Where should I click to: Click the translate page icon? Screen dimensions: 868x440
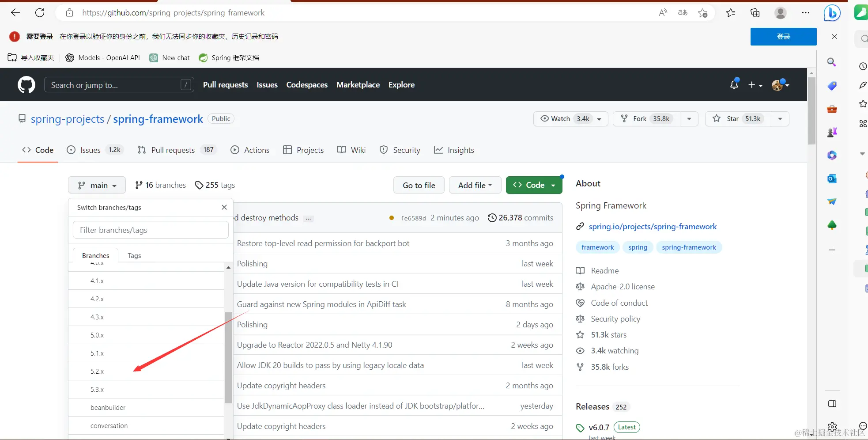683,13
